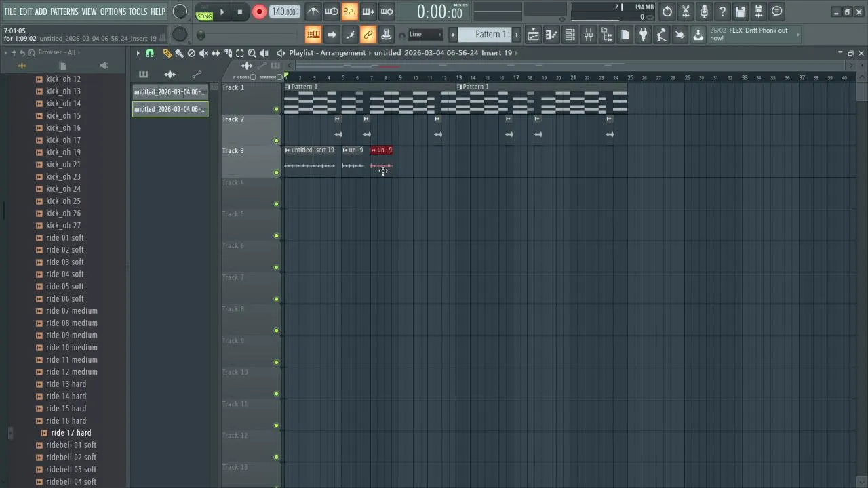Screen dimensions: 868x488
Task: Mute Track 2 with its green light
Action: tap(276, 141)
